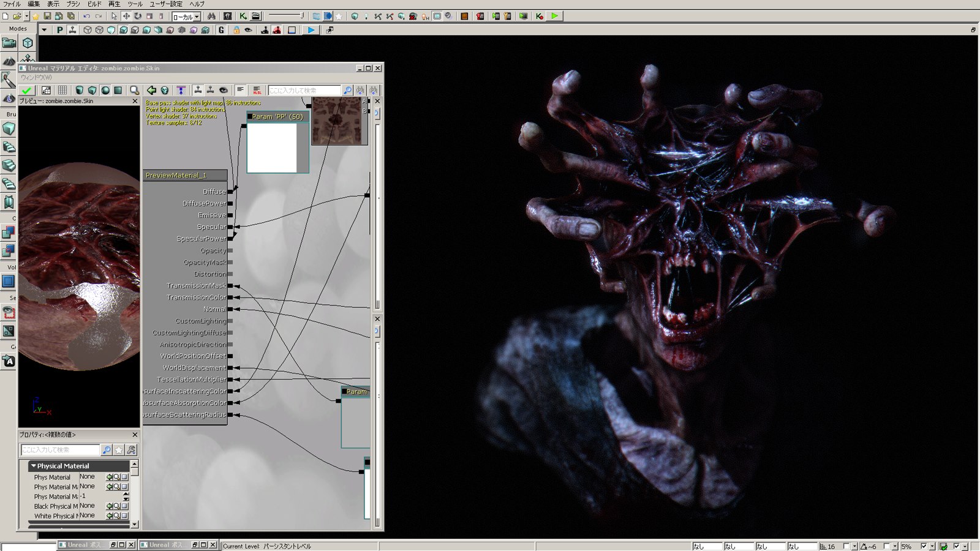The width and height of the screenshot is (980, 551).
Task: Open the 5% scale snap dropdown
Action: pos(932,546)
